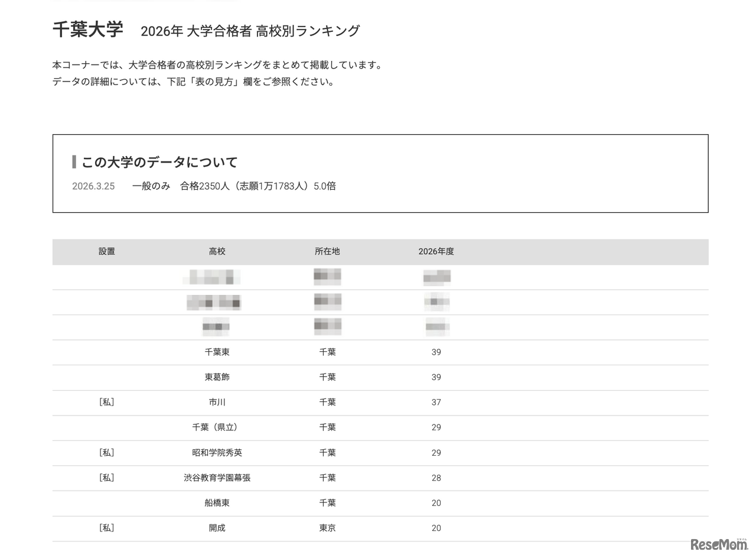
Task: Click the school name 千葉東
Action: point(217,352)
